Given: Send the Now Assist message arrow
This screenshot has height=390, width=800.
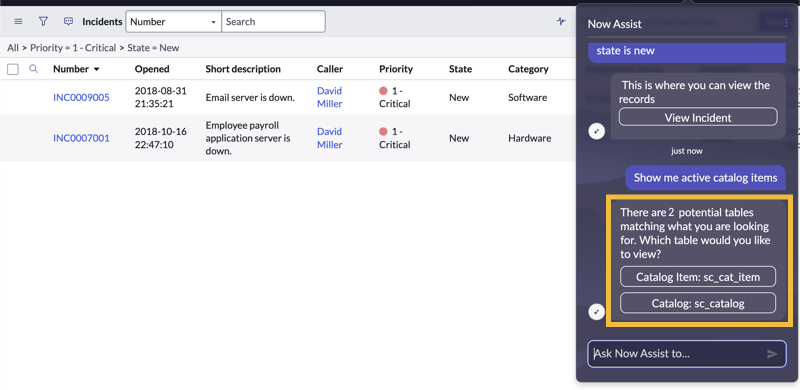Looking at the screenshot, I should coord(772,354).
